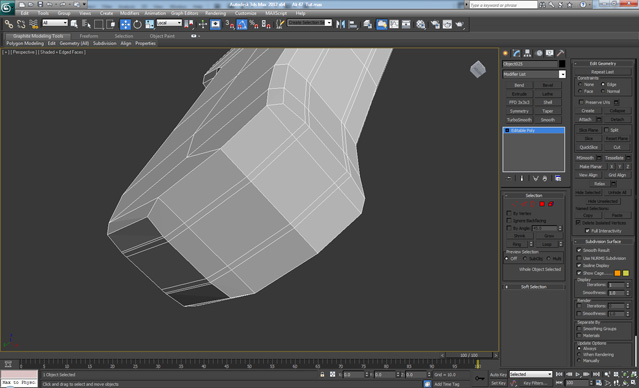Viewport: 639px width, 388px height.
Task: Select Edge sub-object level icon
Action: pos(524,204)
